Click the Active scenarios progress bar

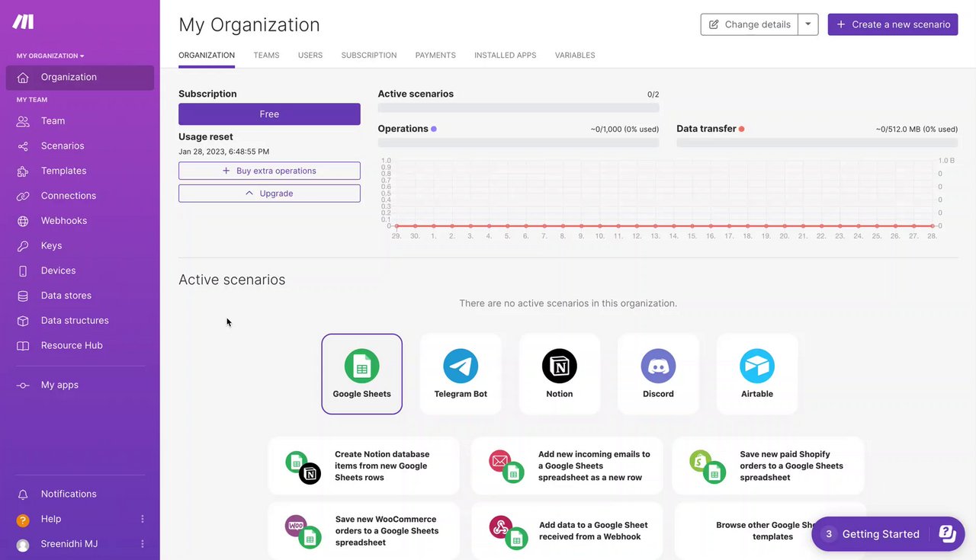pos(518,108)
